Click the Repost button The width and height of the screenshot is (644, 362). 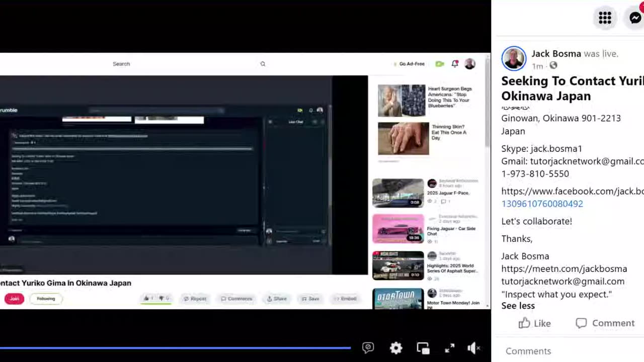(195, 299)
